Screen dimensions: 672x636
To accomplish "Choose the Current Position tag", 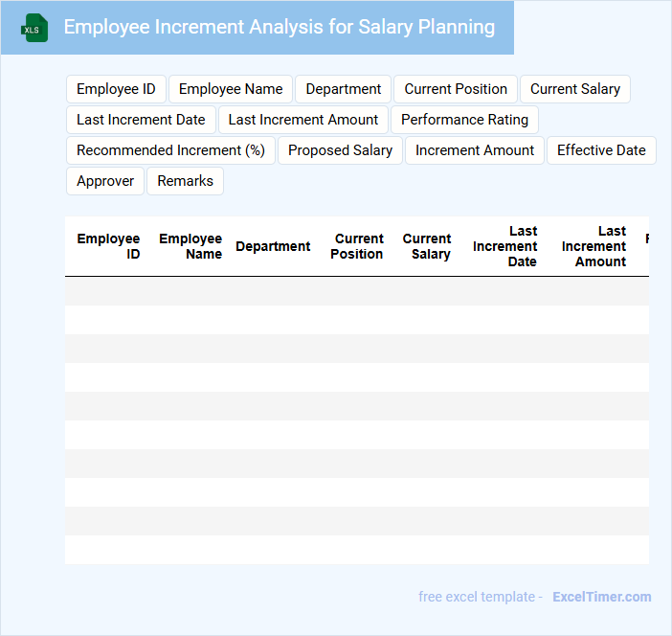I will [456, 89].
